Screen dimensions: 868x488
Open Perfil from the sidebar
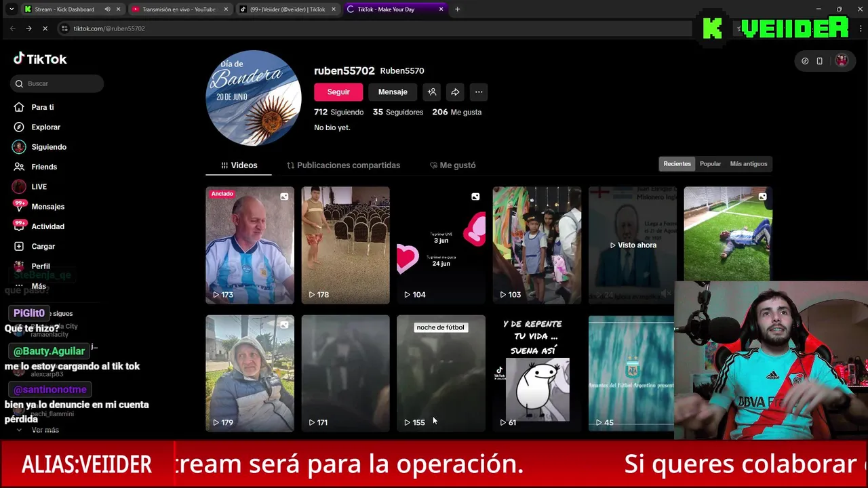pyautogui.click(x=32, y=266)
